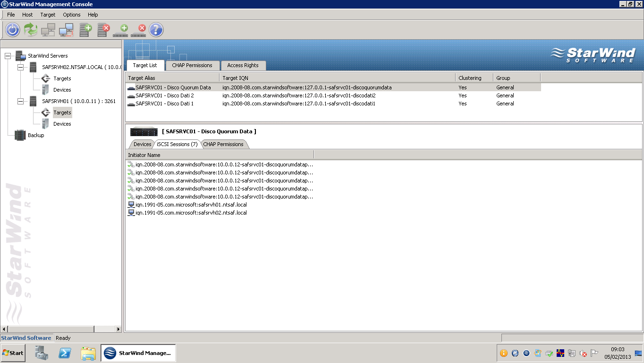Open the Host menu
This screenshot has height=363, width=644.
pyautogui.click(x=27, y=15)
